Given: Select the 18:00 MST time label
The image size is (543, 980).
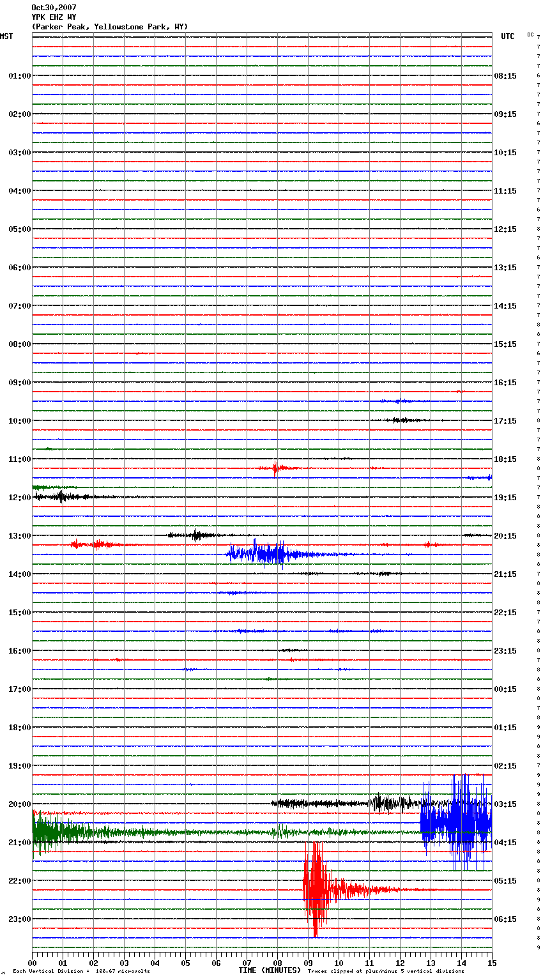Looking at the screenshot, I should click(20, 728).
